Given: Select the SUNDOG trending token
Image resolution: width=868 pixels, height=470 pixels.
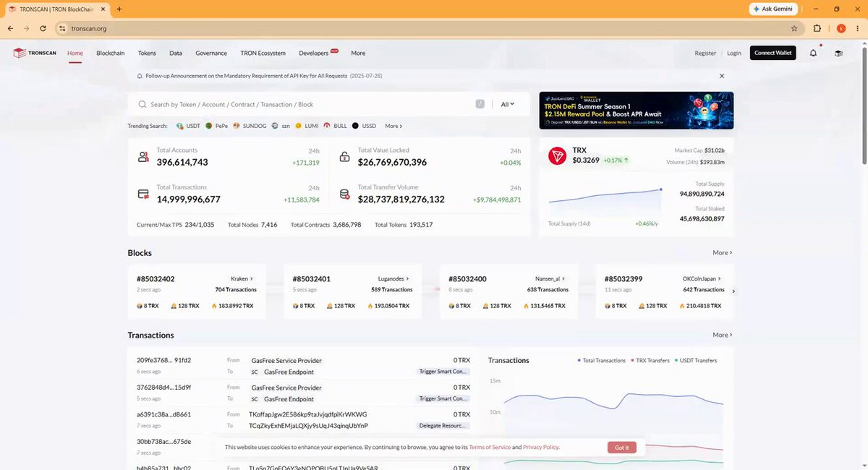Looking at the screenshot, I should 250,126.
